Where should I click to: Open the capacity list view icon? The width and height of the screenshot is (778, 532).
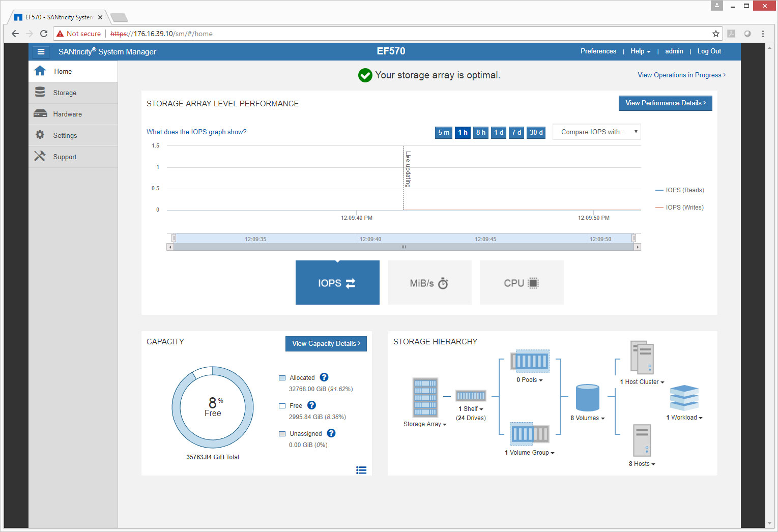pyautogui.click(x=361, y=470)
